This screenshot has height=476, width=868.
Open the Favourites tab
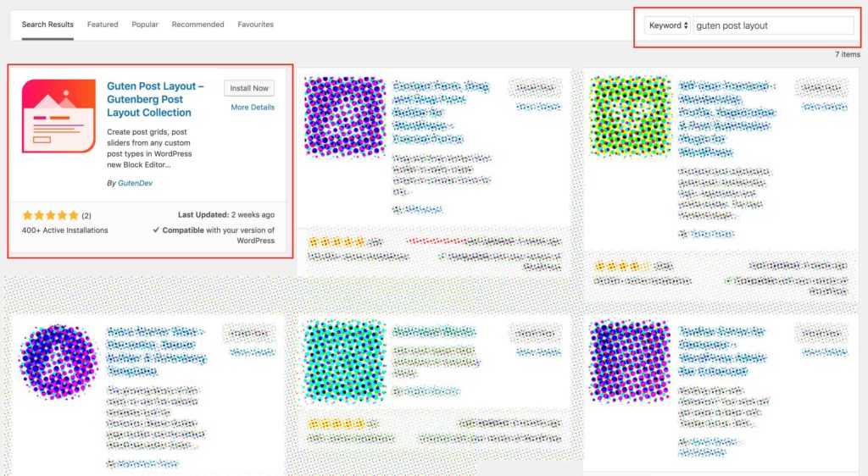coord(256,25)
